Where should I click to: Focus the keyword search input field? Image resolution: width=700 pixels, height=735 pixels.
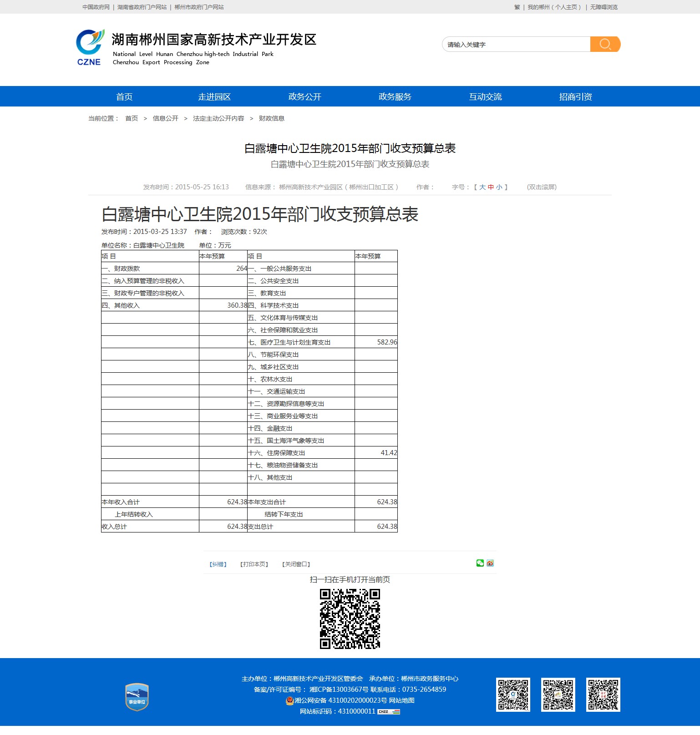(x=516, y=44)
